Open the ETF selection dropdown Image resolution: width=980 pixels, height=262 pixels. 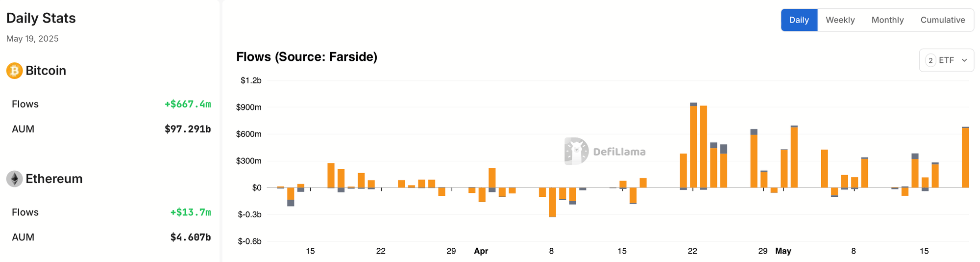pos(947,60)
